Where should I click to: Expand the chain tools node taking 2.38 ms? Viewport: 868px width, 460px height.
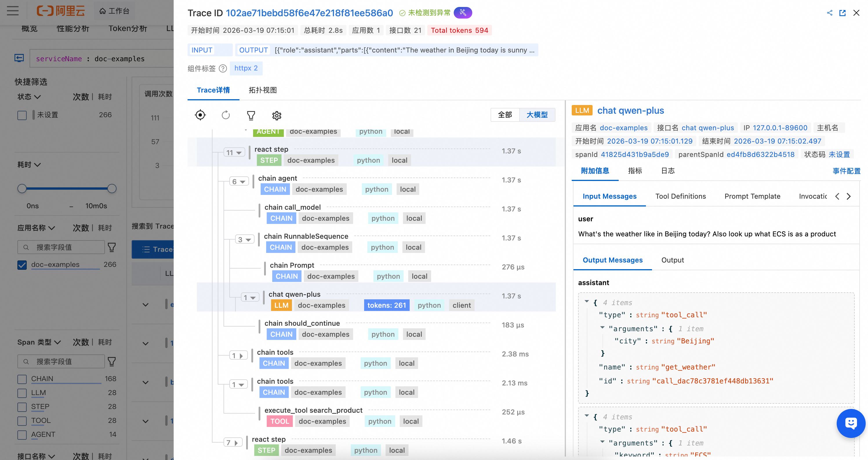(238, 356)
